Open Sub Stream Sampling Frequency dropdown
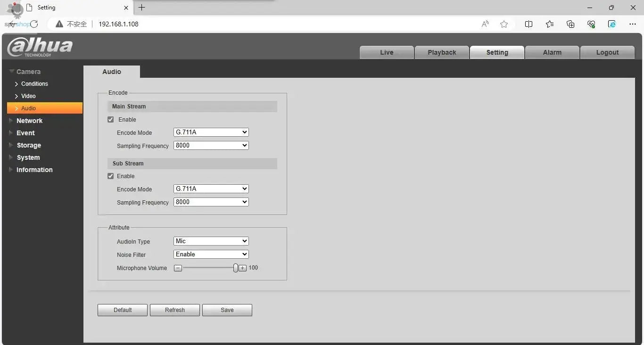 [x=211, y=202]
